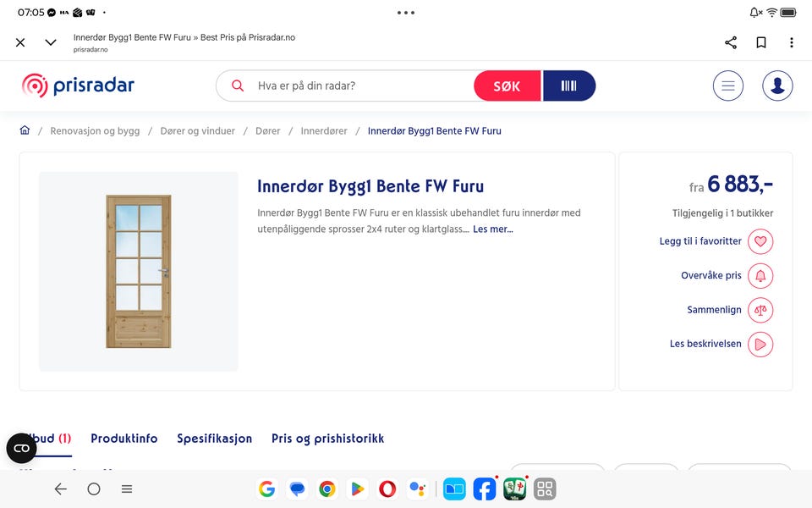Expand description with 'Les mer...'

(x=493, y=229)
